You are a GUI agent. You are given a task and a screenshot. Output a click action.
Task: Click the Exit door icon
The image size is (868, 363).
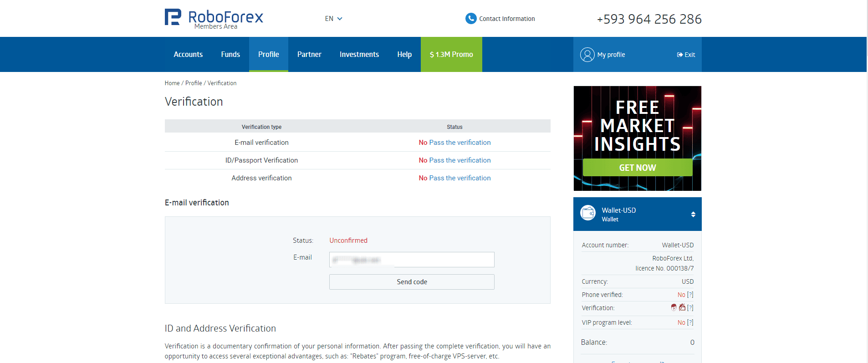(679, 55)
